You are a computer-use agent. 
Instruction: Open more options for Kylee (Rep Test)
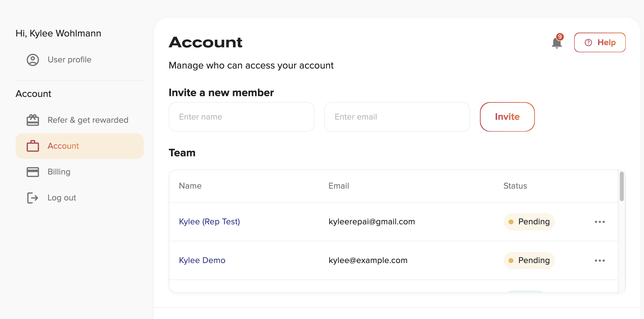click(600, 222)
